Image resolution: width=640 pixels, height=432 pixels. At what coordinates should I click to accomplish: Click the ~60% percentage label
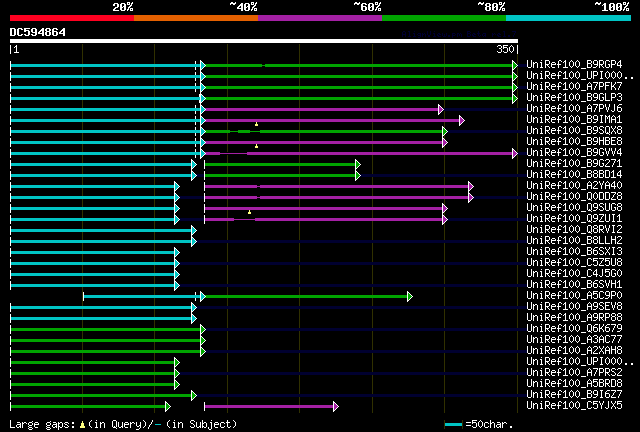tap(367, 7)
